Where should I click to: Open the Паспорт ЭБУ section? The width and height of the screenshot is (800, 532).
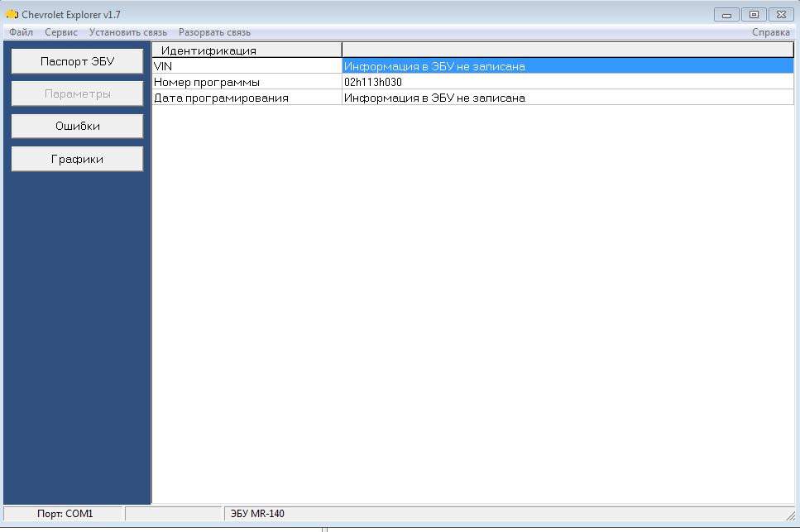pos(77,61)
